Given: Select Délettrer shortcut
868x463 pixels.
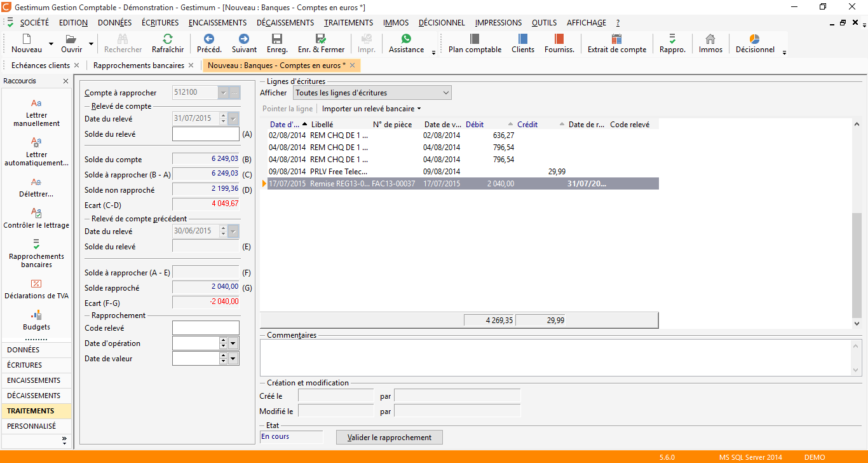Looking at the screenshot, I should [x=36, y=188].
